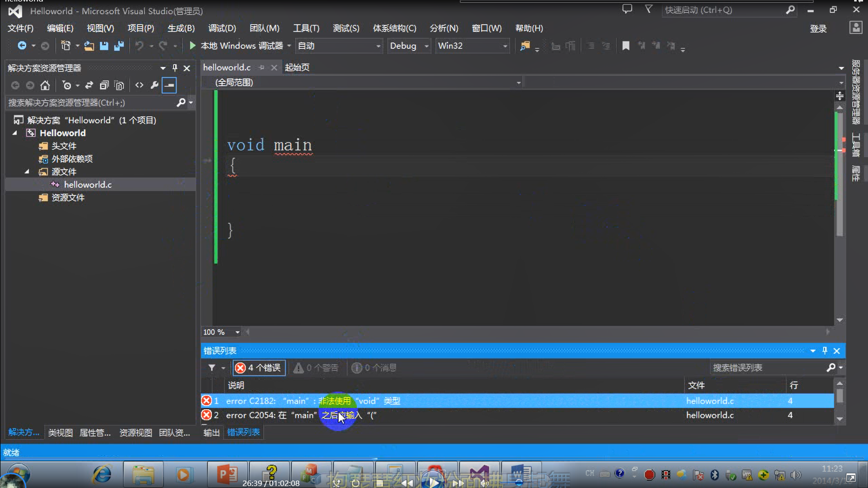Open the 100 % zoom level dropdown
This screenshot has width=868, height=488.
coord(221,332)
